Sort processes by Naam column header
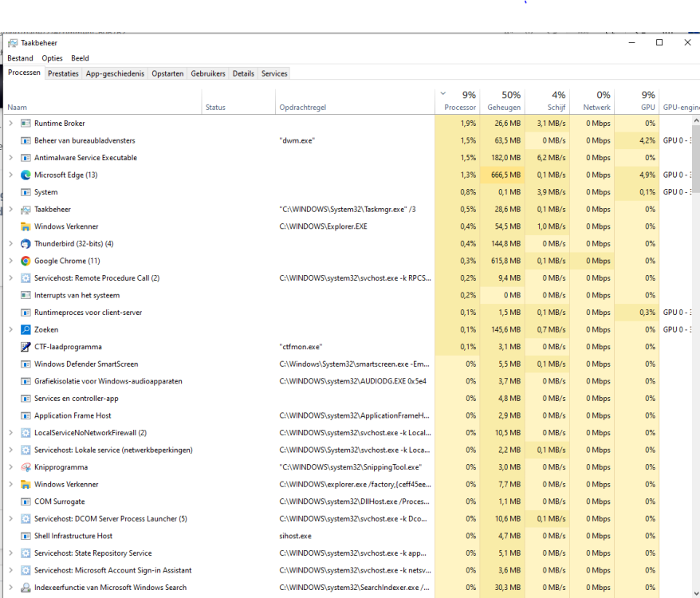The image size is (700, 598). [18, 107]
